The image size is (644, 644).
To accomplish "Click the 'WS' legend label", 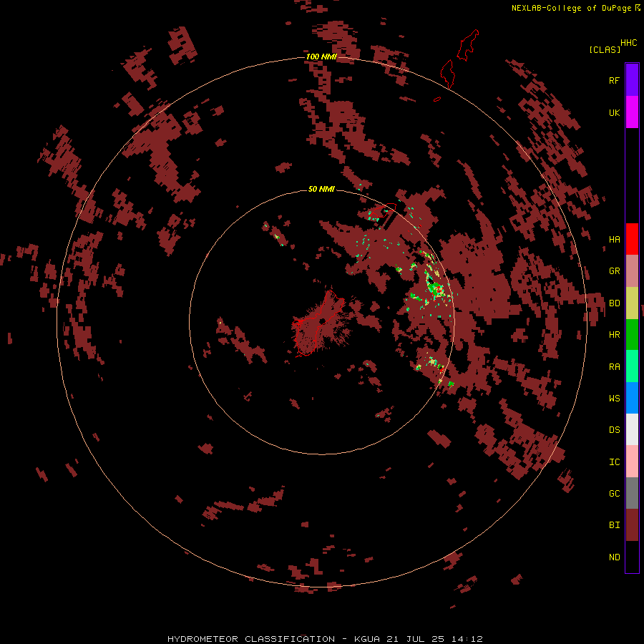I will [614, 399].
